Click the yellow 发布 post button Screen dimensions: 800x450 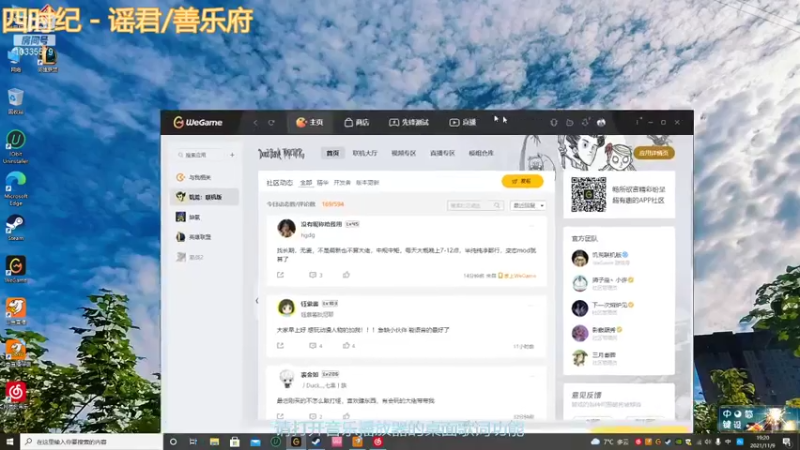point(522,181)
